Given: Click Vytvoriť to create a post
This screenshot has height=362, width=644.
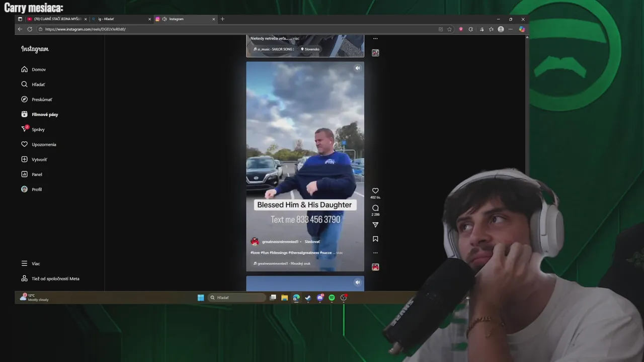Looking at the screenshot, I should click(x=34, y=159).
